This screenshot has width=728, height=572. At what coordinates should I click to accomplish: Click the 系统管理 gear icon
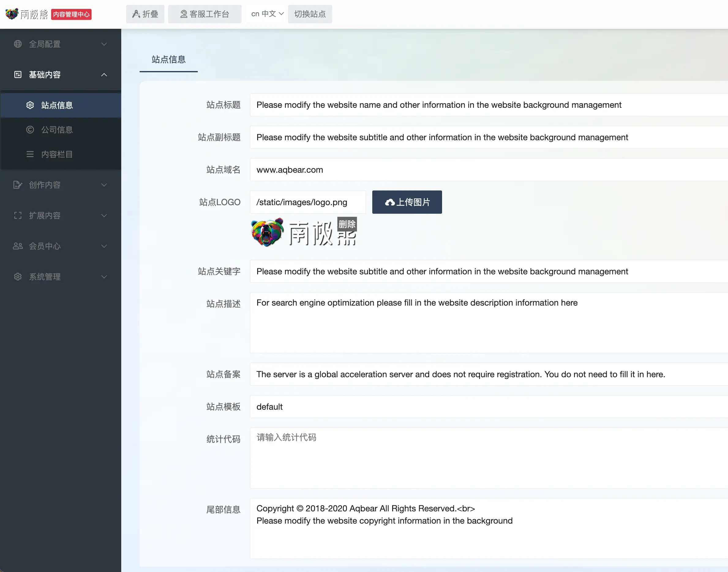point(18,277)
